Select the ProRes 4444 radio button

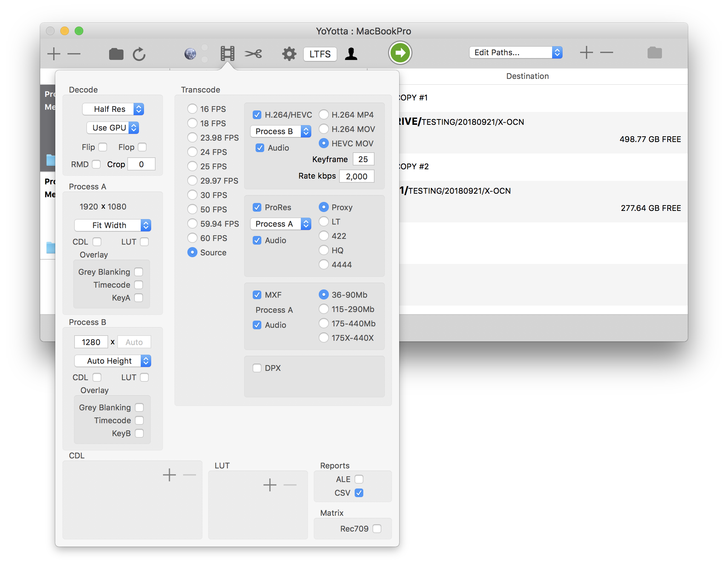coord(324,265)
